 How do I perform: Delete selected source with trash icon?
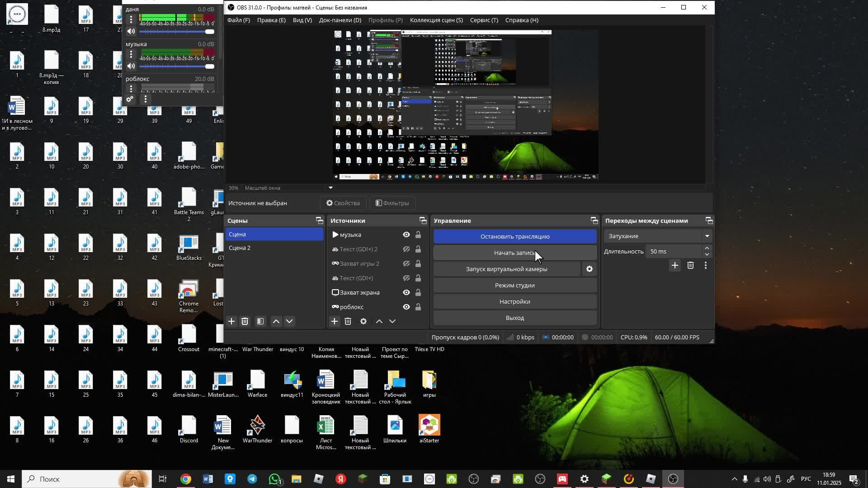(x=348, y=321)
